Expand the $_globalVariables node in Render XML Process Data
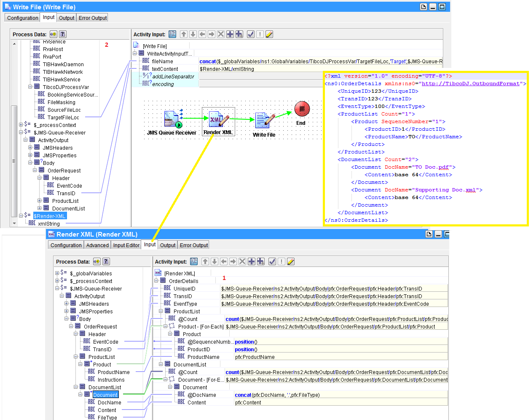Image resolution: width=531 pixels, height=420 pixels. coord(57,273)
